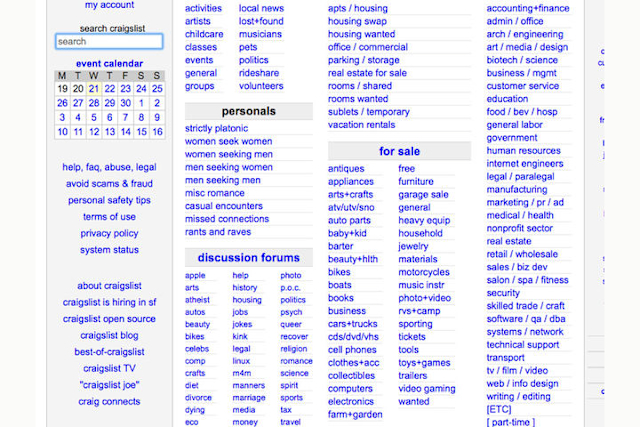Open the discussion forums header

click(249, 258)
